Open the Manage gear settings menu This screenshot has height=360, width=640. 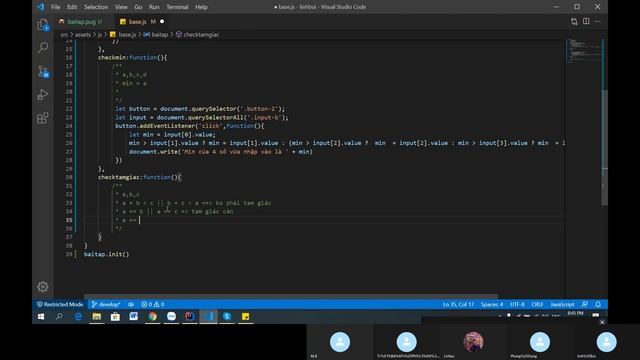pos(43,287)
